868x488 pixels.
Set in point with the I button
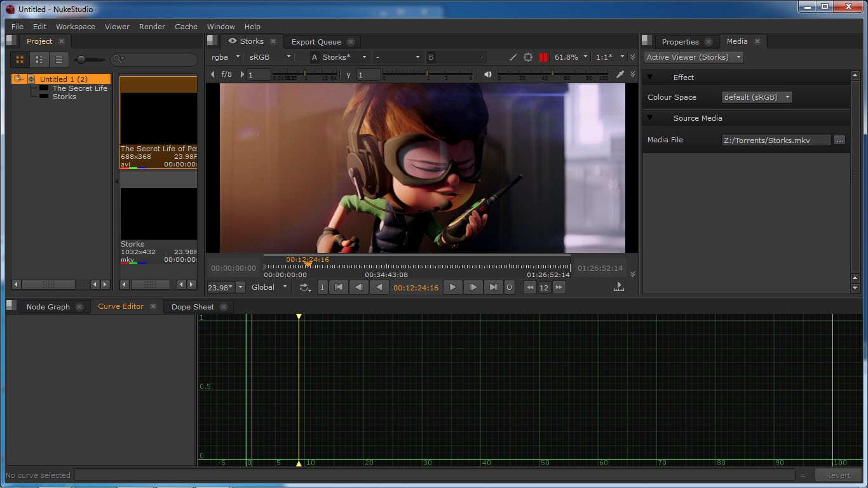click(x=322, y=287)
